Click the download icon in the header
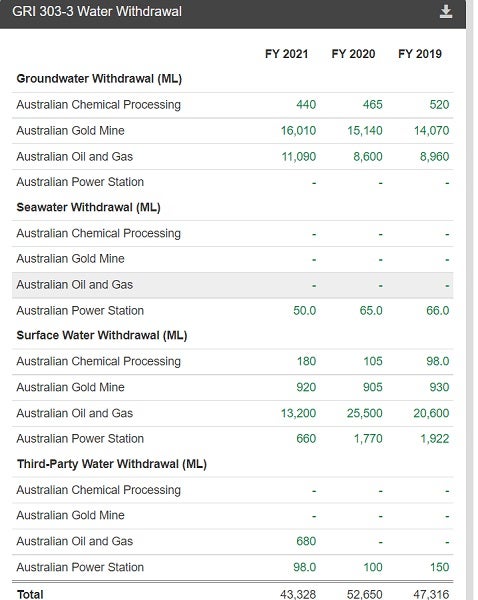478x600 pixels. (x=446, y=12)
